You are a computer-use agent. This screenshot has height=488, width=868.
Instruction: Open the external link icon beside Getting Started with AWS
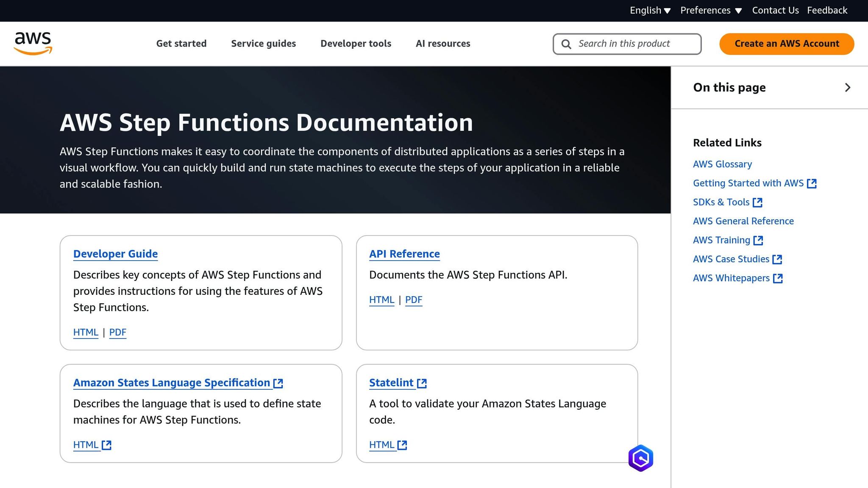[812, 183]
